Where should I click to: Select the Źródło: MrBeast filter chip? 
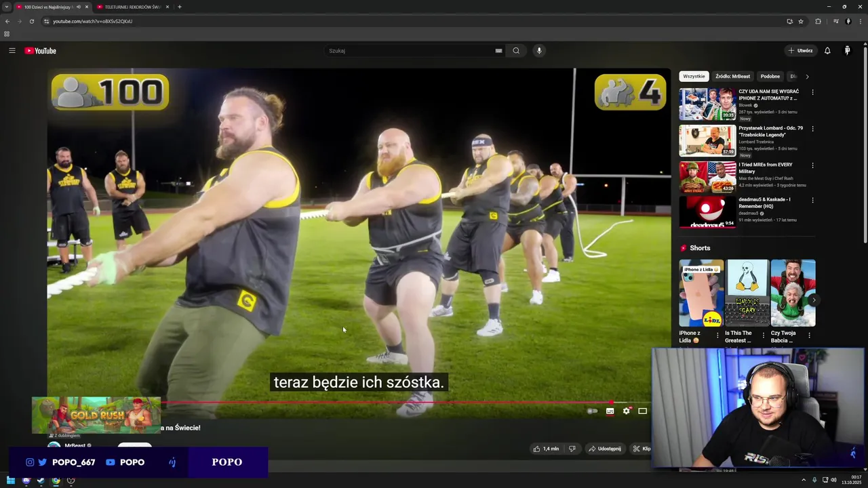pos(732,77)
